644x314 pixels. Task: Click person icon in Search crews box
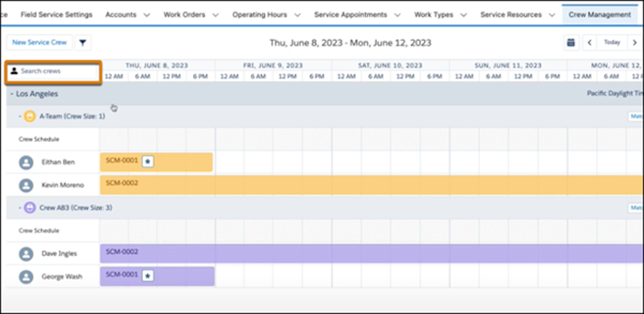coord(14,71)
